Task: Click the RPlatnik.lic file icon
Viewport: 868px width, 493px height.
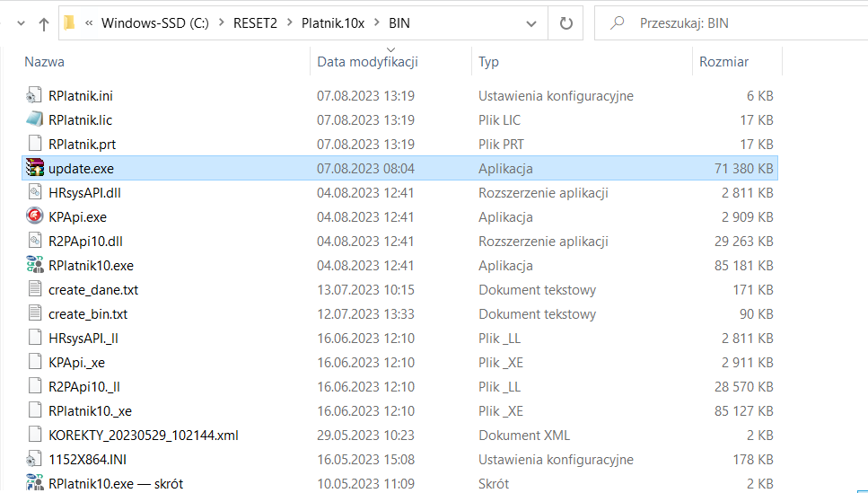Action: tap(34, 119)
